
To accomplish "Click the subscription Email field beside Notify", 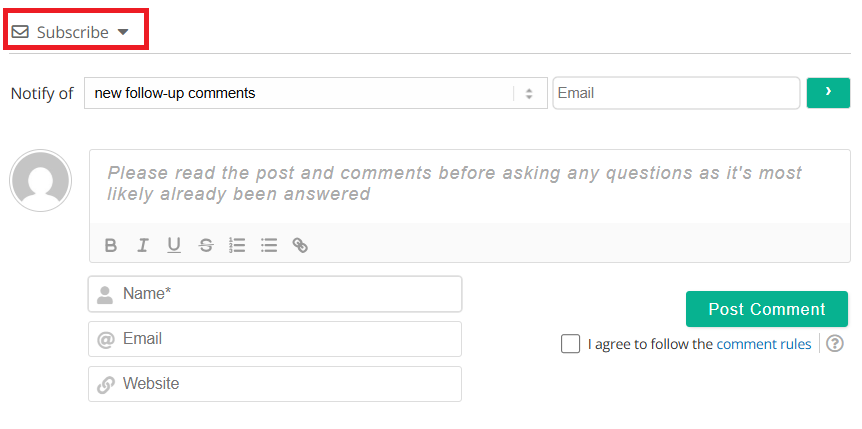I will coord(676,93).
